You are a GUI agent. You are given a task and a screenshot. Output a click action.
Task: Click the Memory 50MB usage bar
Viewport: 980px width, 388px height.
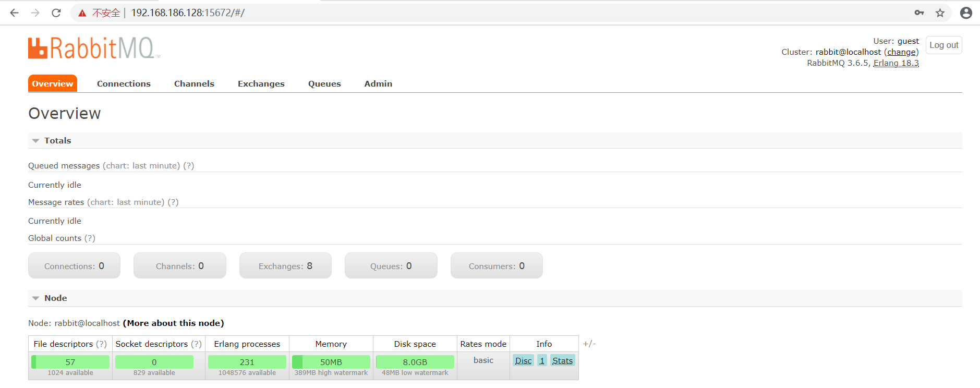331,362
